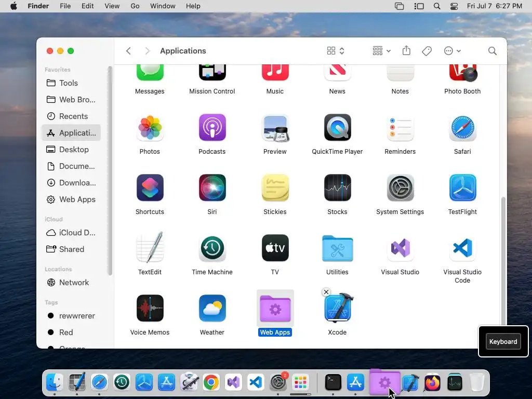Select the Stocks app icon
The image size is (532, 399).
pyautogui.click(x=337, y=188)
